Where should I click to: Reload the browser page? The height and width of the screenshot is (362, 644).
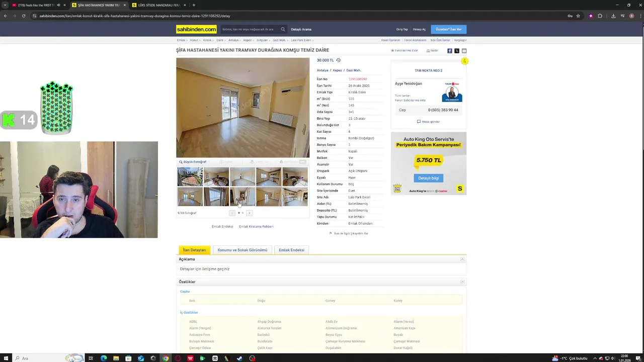[x=24, y=16]
